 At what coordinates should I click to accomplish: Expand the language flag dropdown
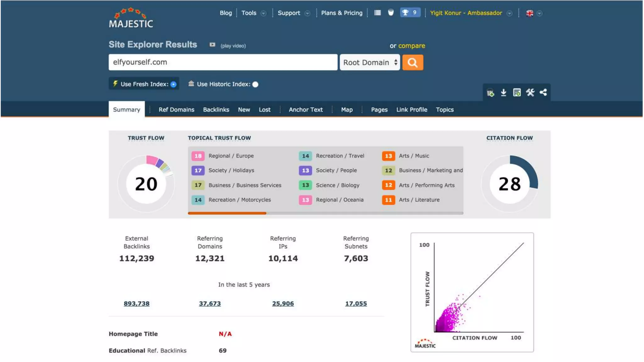539,14
